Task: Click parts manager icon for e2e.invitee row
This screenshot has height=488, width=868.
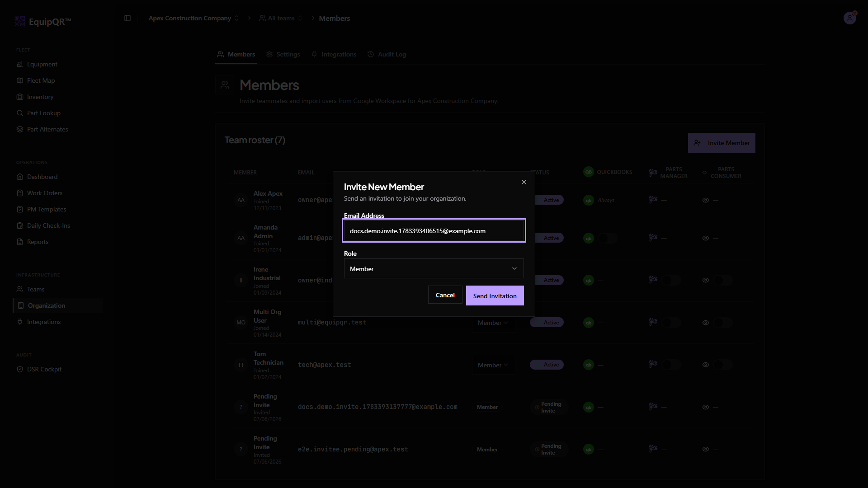Action: click(x=653, y=448)
